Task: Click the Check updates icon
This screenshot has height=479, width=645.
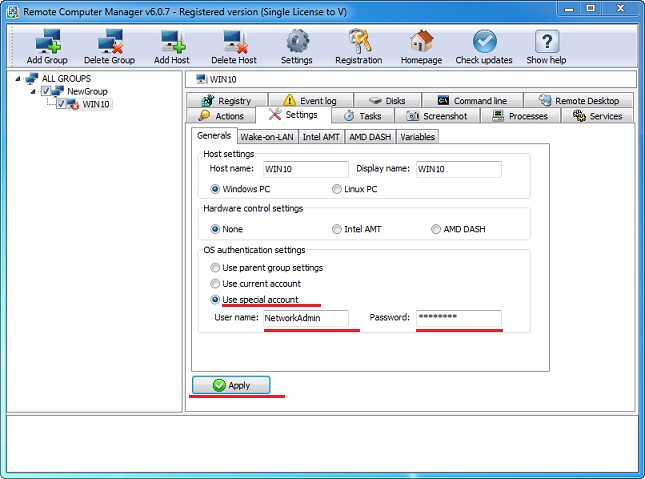Action: [485, 41]
